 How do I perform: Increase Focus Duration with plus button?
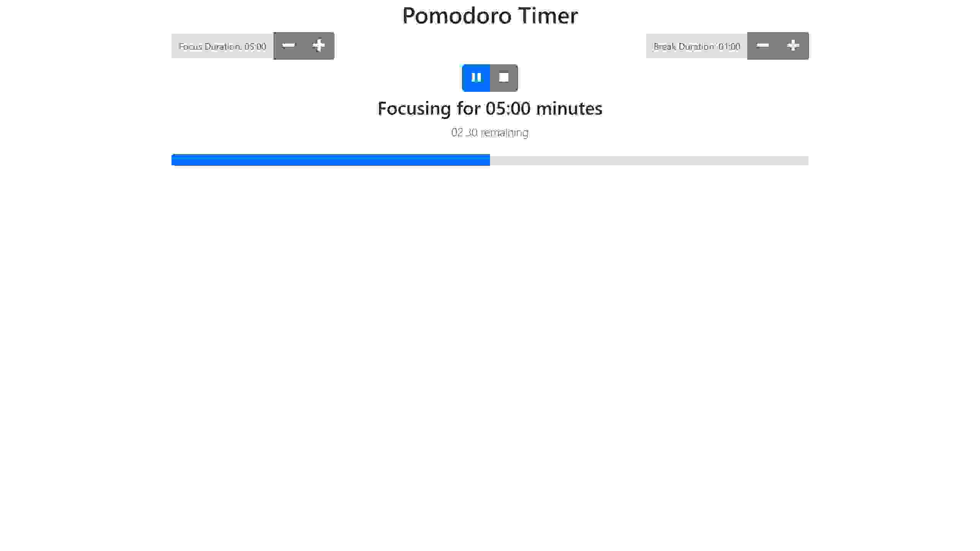(318, 46)
